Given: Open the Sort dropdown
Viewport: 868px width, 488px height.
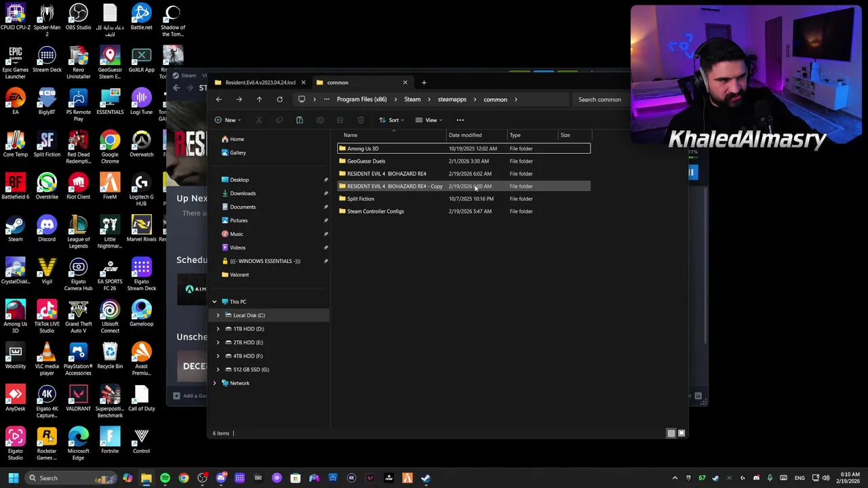Looking at the screenshot, I should tap(391, 120).
